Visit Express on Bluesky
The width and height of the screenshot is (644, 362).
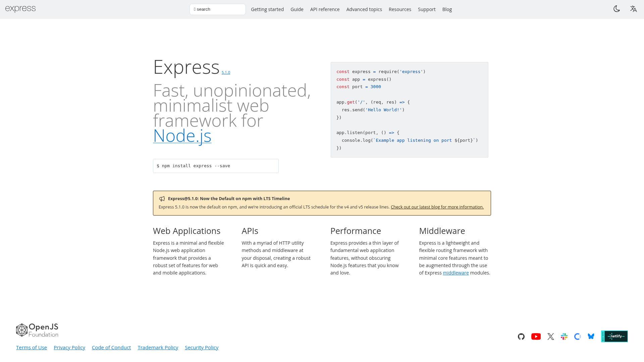pos(591,337)
